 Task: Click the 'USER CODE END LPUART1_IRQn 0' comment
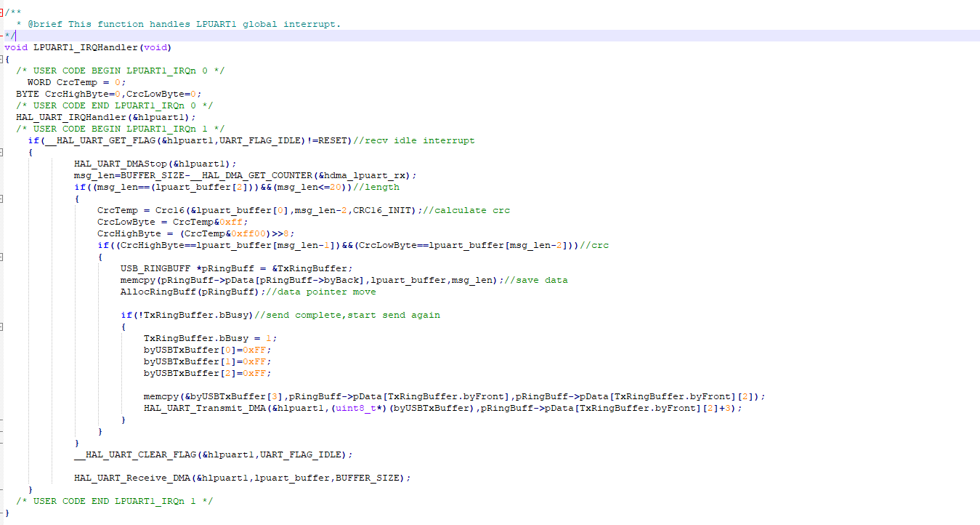coord(114,105)
